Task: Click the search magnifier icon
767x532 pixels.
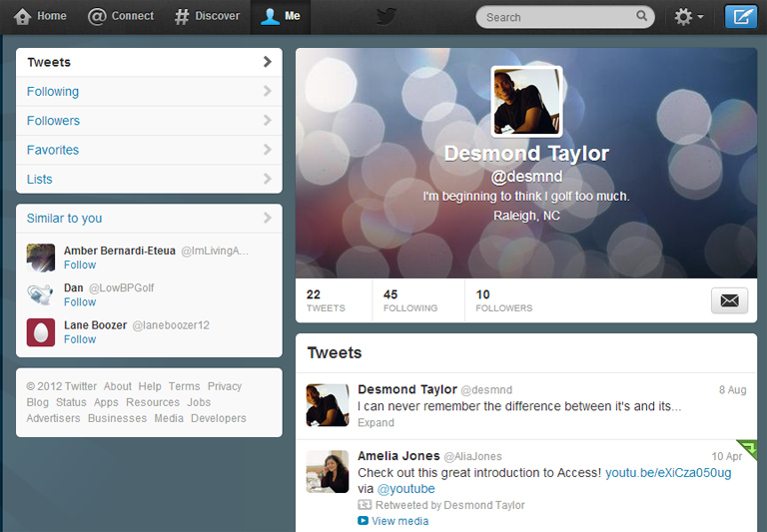Action: 641,16
